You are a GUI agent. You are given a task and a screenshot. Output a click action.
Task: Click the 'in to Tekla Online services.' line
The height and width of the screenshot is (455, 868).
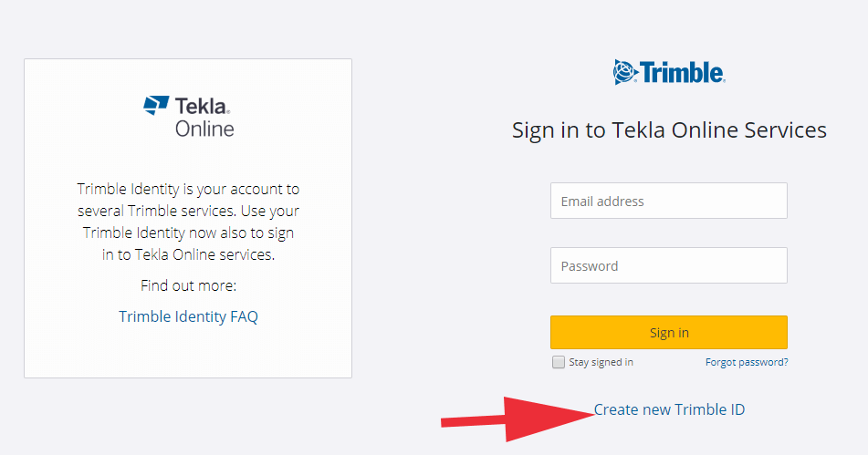pos(188,255)
